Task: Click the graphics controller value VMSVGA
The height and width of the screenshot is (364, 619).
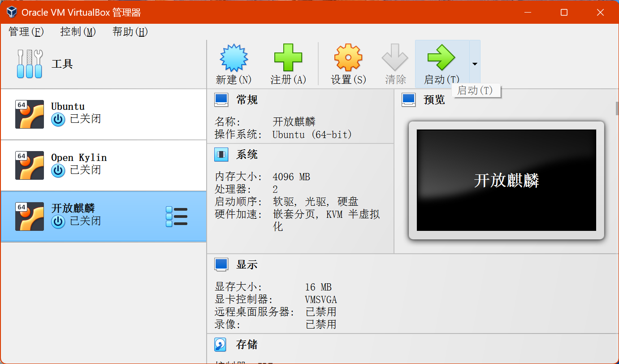Action: [321, 299]
